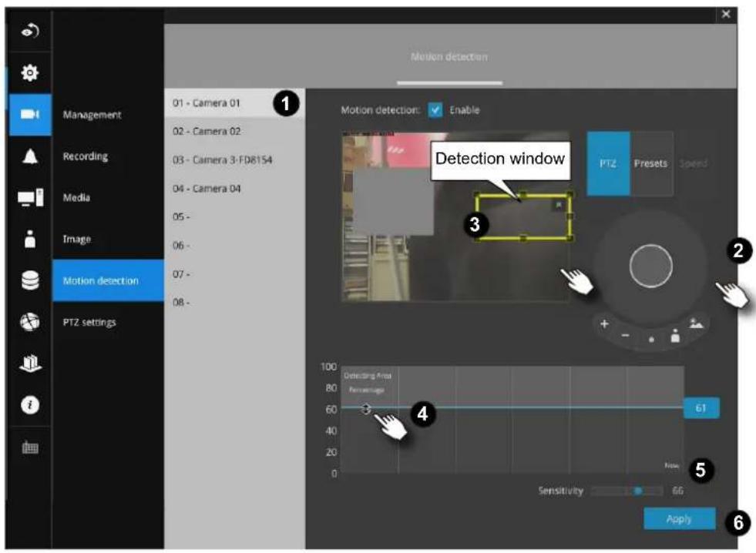The height and width of the screenshot is (553, 756).
Task: Remove detection window with its corner X
Action: coord(559,205)
